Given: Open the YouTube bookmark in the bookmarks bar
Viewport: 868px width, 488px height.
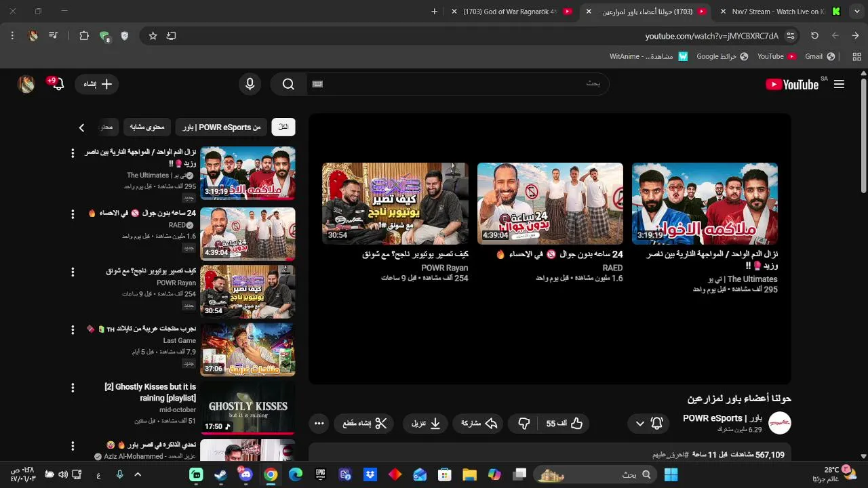Looking at the screenshot, I should click(x=776, y=56).
